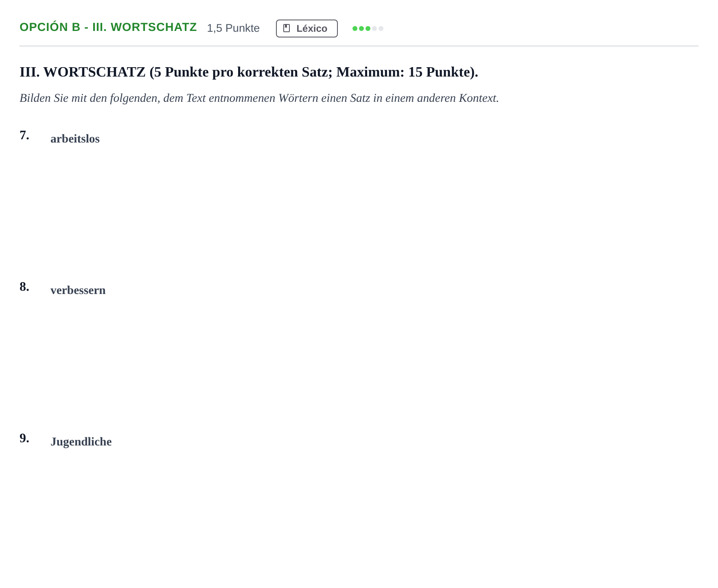The image size is (718, 588).
Task: Click question number 7.
Action: pyautogui.click(x=24, y=136)
